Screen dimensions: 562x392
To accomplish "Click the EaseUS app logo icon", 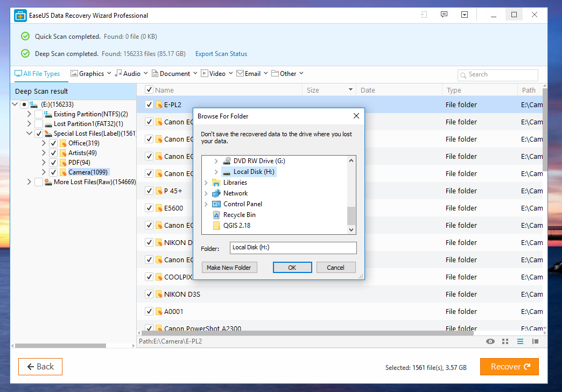I will pos(20,16).
